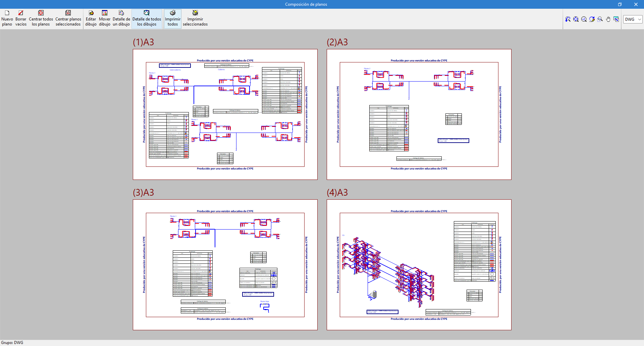Click the window resize icon beside DWG

click(x=616, y=19)
